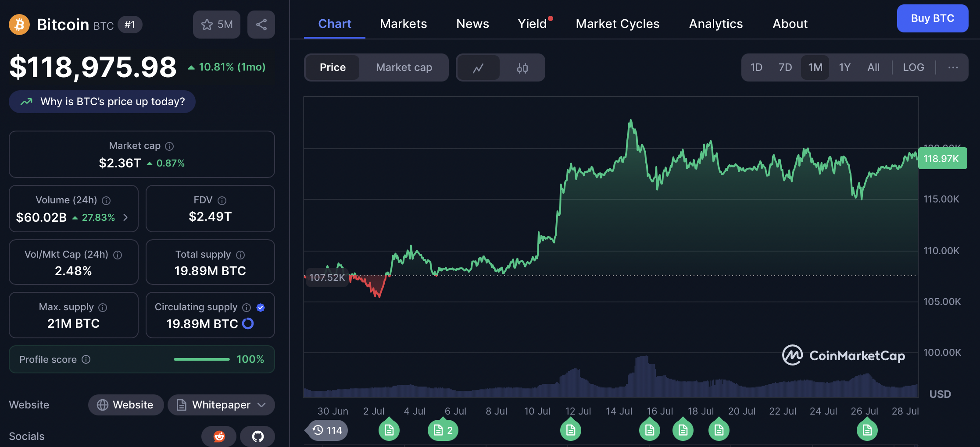The width and height of the screenshot is (980, 447).
Task: Click Max. supply info icon
Action: (103, 307)
